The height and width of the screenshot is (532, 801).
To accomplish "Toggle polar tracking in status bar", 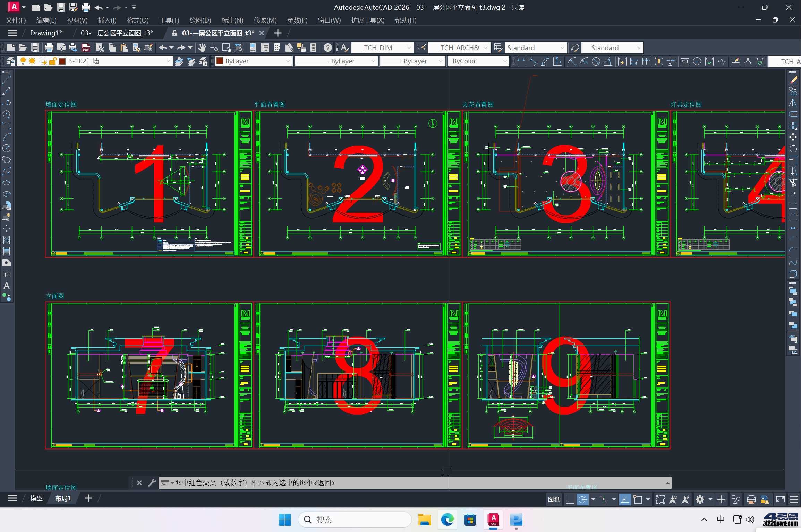I will click(582, 499).
